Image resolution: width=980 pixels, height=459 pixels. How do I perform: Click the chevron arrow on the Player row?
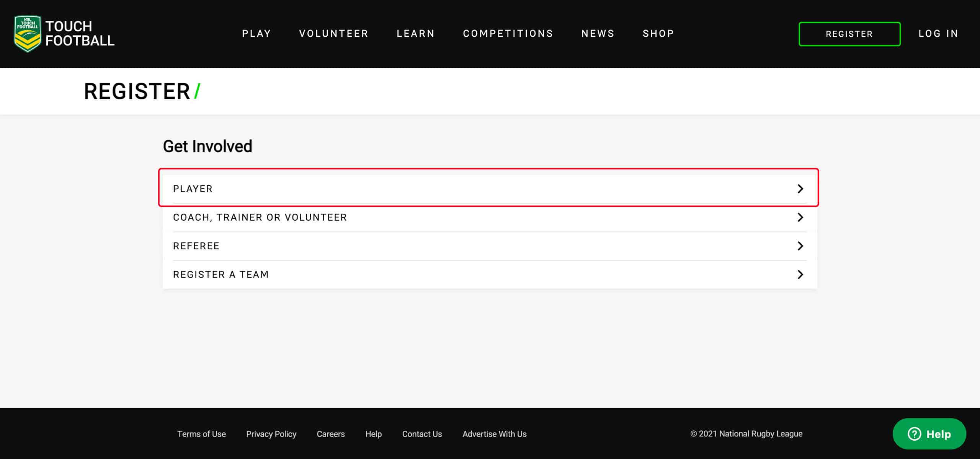pos(800,189)
